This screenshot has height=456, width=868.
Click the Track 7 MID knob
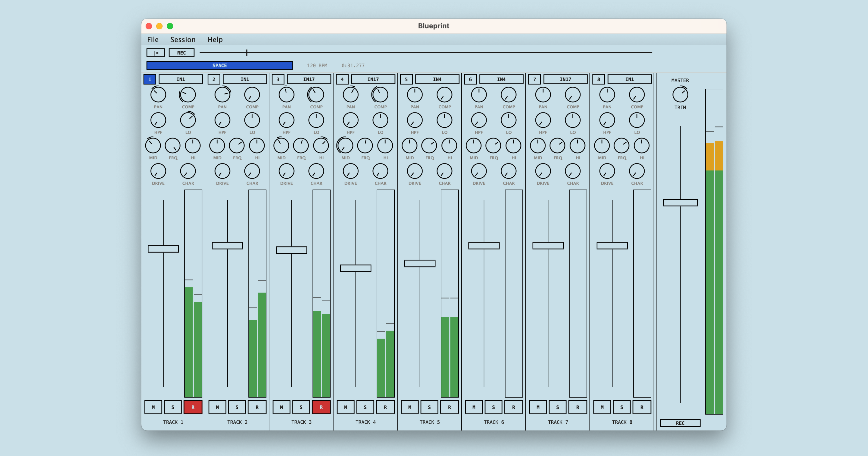coord(538,146)
